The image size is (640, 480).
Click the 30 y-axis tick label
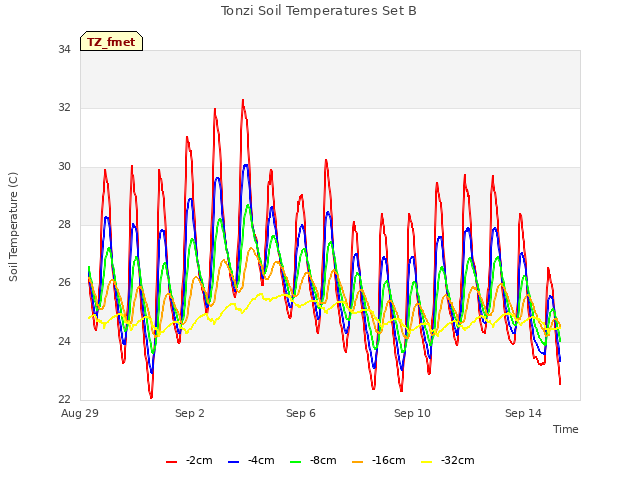click(64, 166)
